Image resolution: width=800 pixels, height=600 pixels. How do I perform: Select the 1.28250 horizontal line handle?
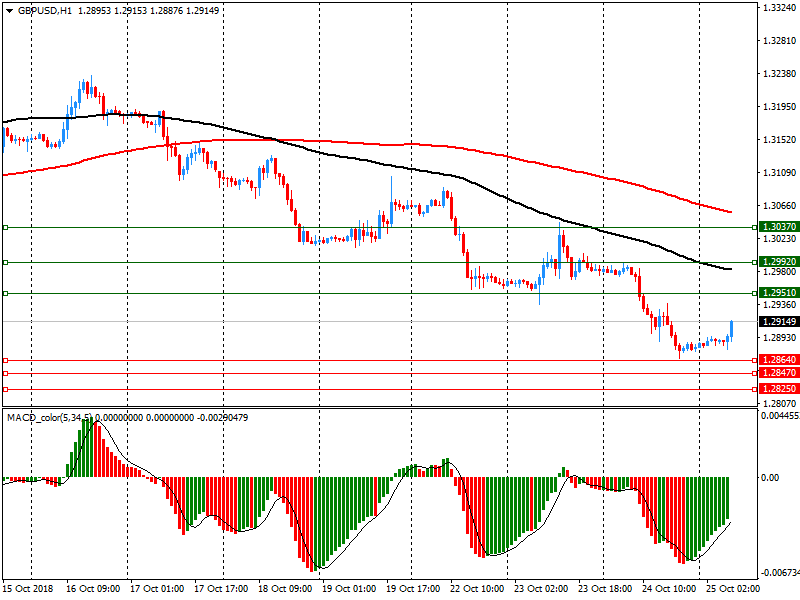point(5,389)
